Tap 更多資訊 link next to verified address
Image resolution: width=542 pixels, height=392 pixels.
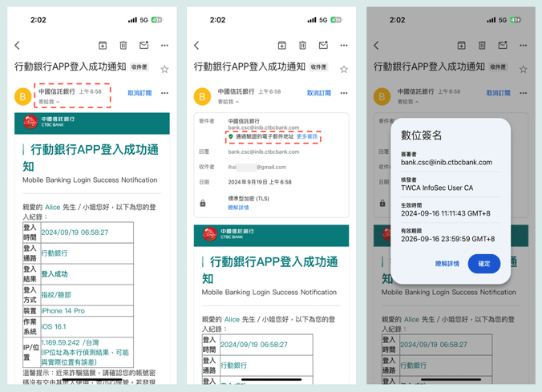(x=307, y=136)
